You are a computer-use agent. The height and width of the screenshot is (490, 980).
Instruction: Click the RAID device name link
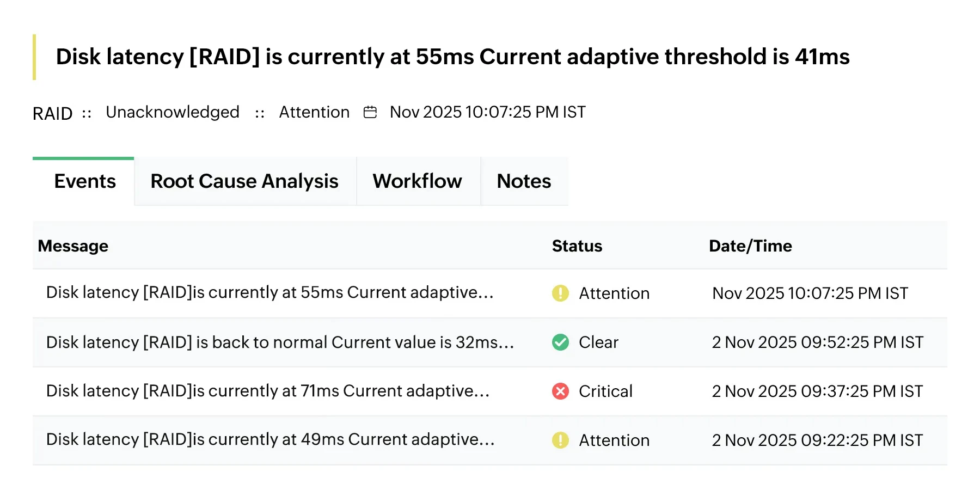click(x=52, y=113)
